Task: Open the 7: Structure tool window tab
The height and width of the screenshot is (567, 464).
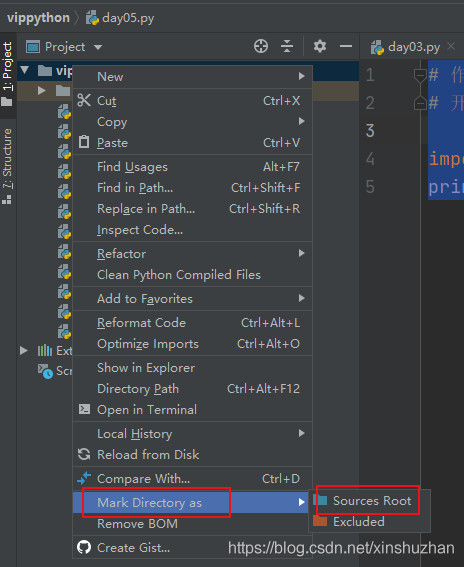Action: [7, 166]
